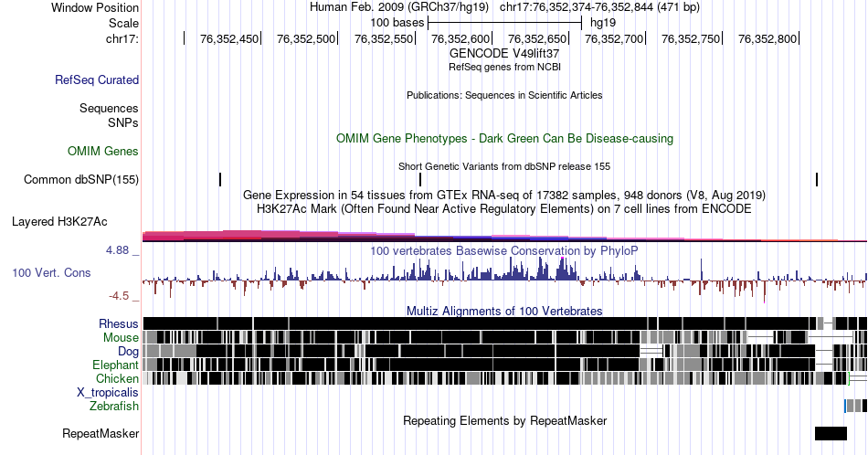Click the GENCODE V49lift37 track title
868x455 pixels.
point(504,54)
